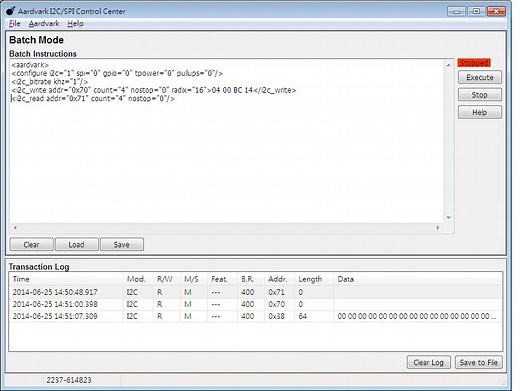The image size is (520, 391).
Task: Select log entry 2014-06-25 14:51:07.309
Action: pos(256,316)
